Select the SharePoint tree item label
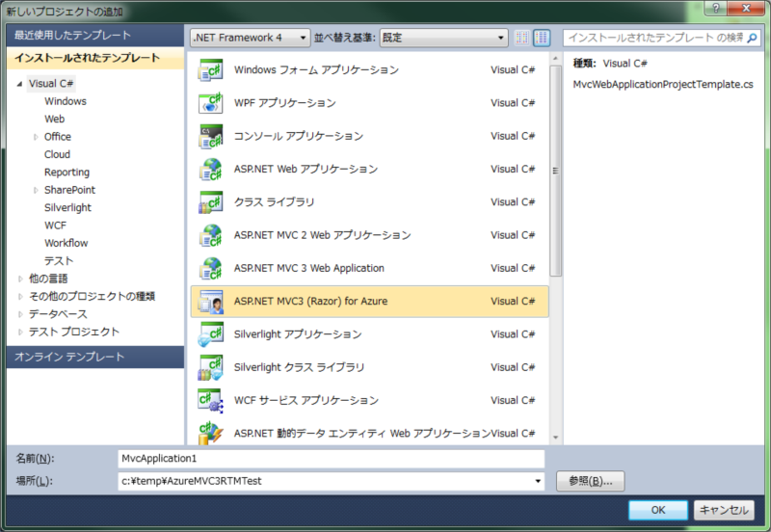The height and width of the screenshot is (532, 771). pyautogui.click(x=69, y=190)
